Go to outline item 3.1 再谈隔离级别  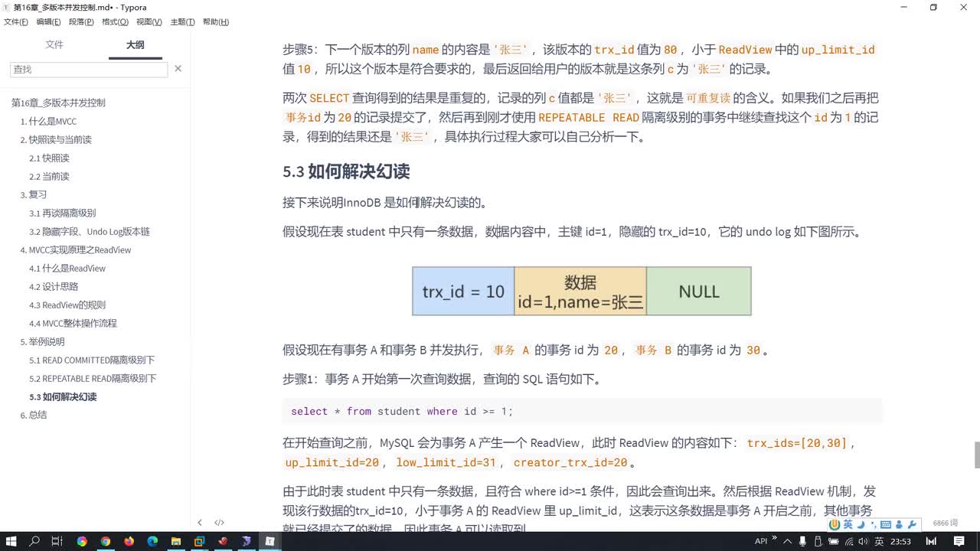point(63,213)
